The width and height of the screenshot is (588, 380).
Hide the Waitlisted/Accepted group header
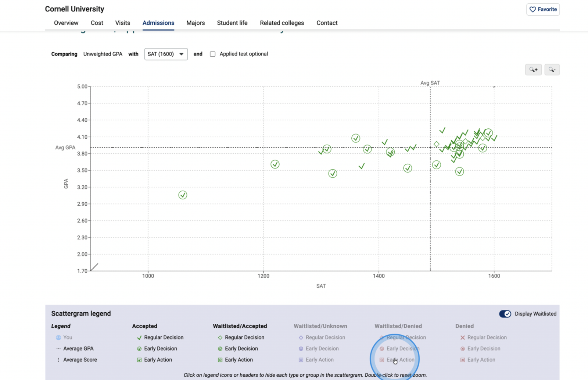pyautogui.click(x=240, y=326)
